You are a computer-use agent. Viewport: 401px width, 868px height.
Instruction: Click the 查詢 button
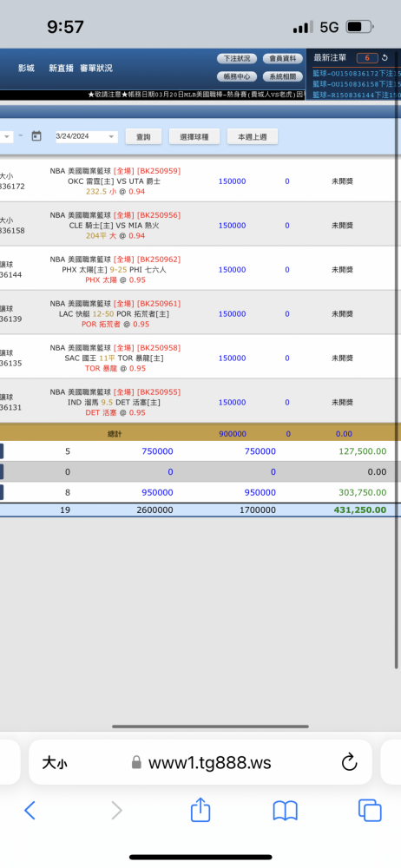click(143, 137)
